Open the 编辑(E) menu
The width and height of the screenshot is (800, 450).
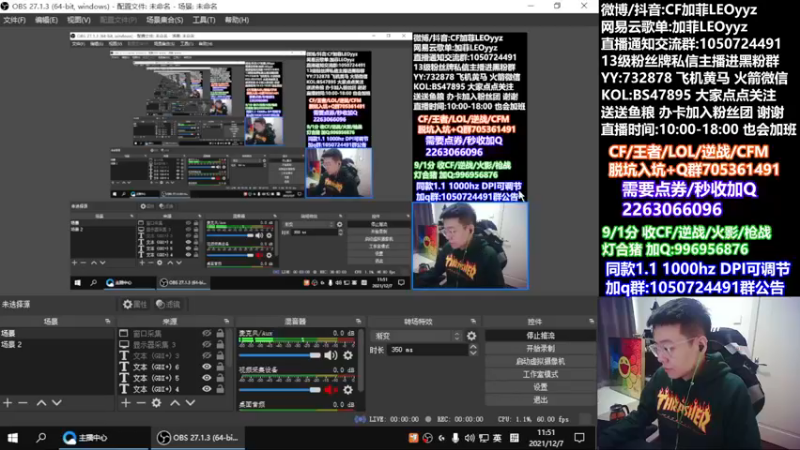tap(46, 20)
